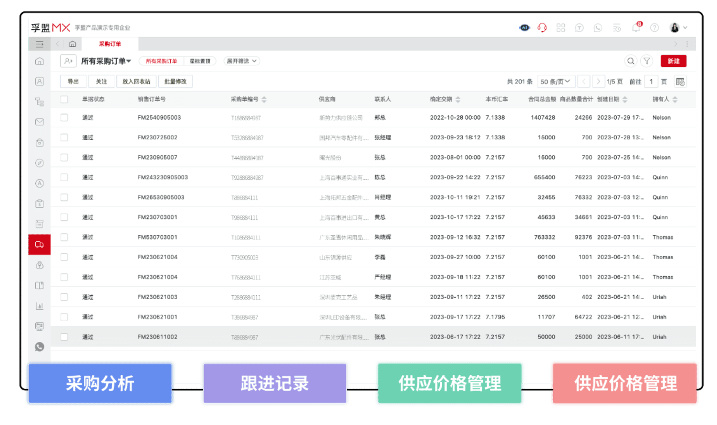The image size is (717, 425).
Task: Click the 批量修改 button
Action: (x=175, y=81)
